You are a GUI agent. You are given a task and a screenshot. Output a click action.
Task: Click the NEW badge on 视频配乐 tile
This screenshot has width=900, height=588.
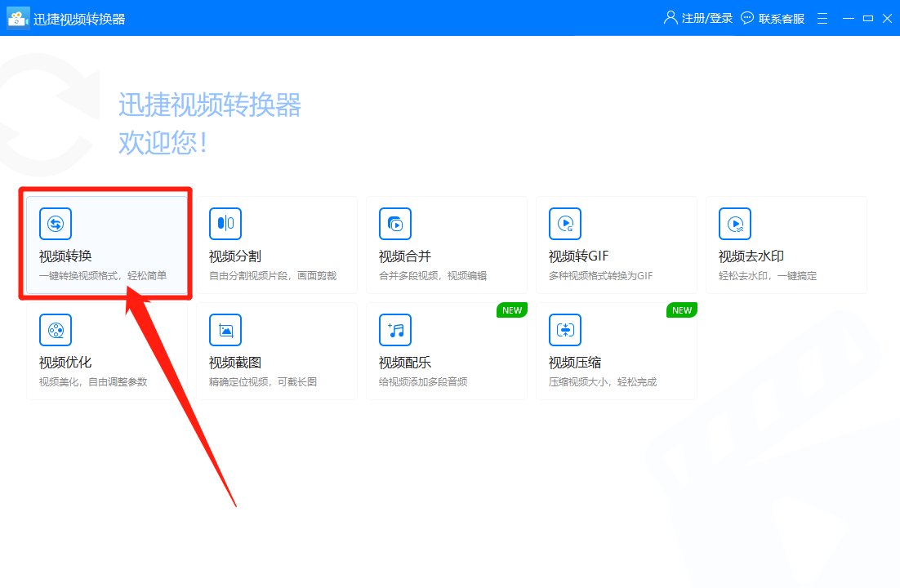pyautogui.click(x=511, y=310)
